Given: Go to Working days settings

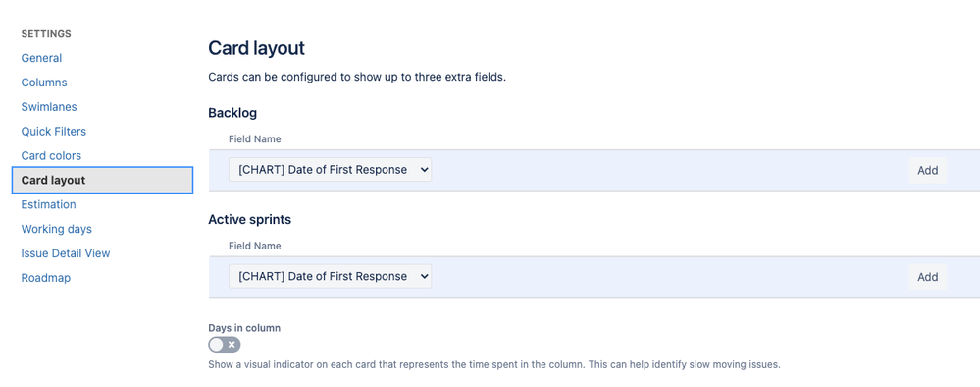Looking at the screenshot, I should click(56, 229).
